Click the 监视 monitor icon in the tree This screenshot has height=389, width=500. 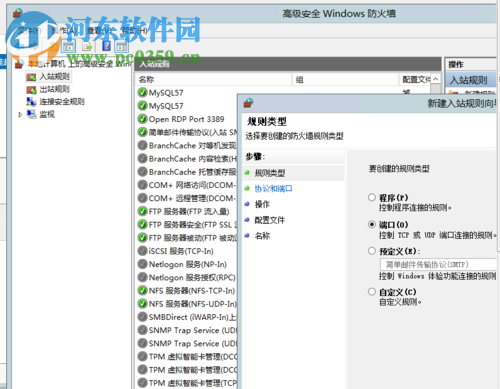tap(31, 114)
